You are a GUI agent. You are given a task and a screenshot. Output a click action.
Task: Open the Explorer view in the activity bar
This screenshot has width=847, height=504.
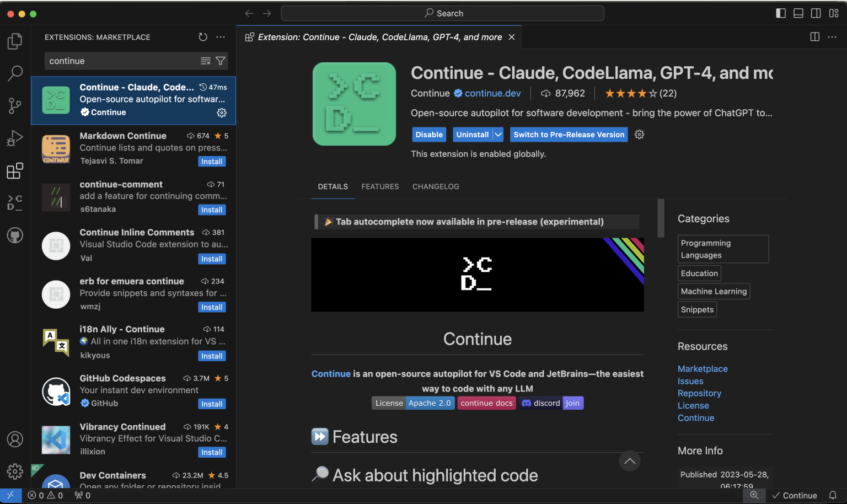coord(15,40)
